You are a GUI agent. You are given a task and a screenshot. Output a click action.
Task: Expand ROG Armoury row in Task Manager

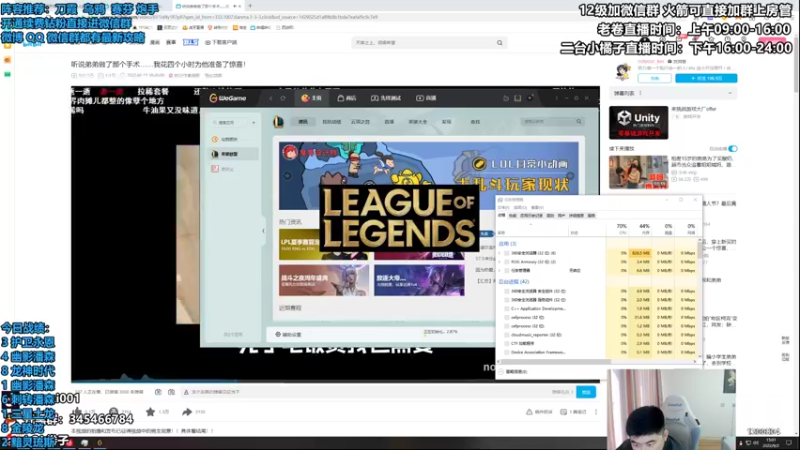500,262
